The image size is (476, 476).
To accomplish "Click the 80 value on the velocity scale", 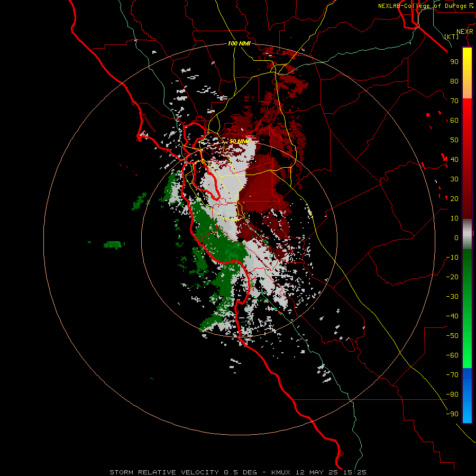I will 454,81.
